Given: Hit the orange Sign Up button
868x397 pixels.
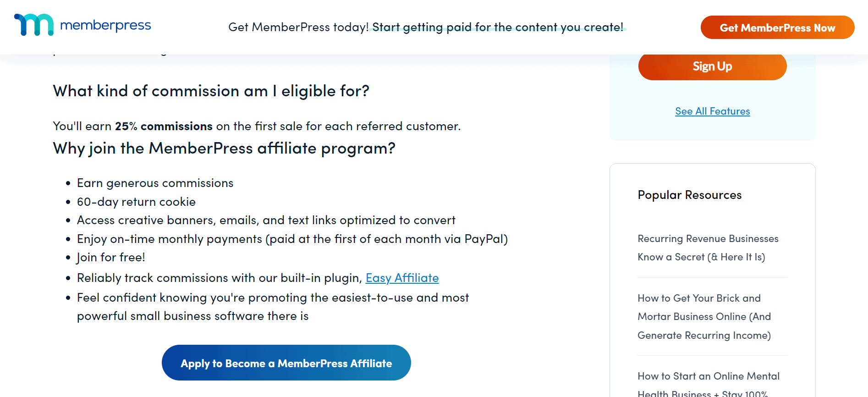Looking at the screenshot, I should click(x=712, y=66).
